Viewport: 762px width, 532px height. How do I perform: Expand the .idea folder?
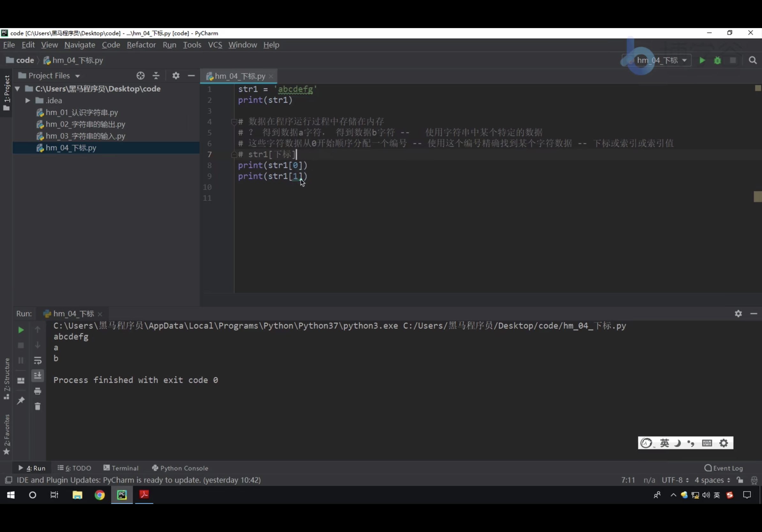point(28,100)
